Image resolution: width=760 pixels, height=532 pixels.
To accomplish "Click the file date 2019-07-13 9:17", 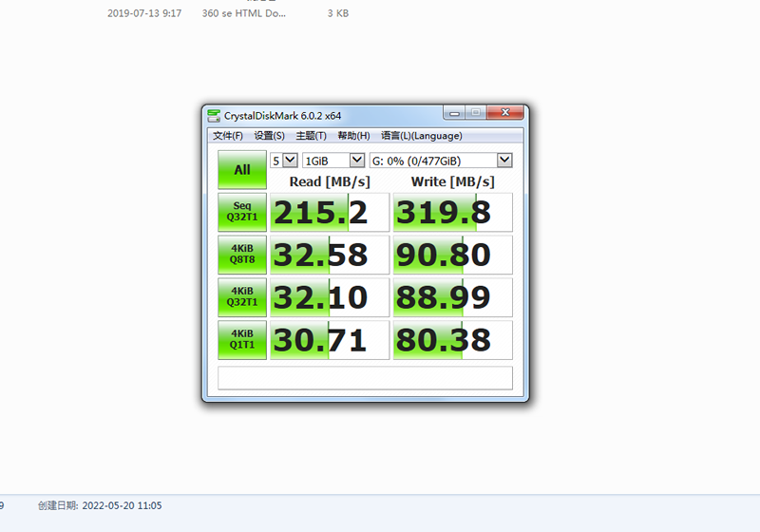I will pos(144,13).
